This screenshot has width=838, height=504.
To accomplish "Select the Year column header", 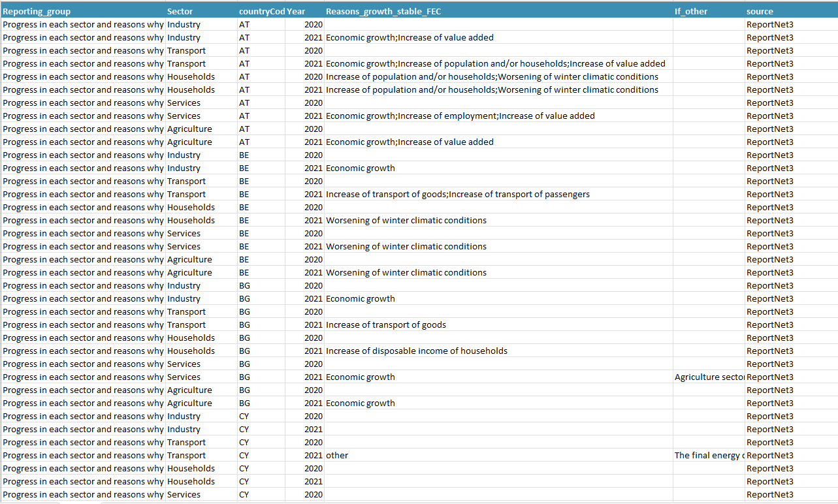I will click(304, 11).
